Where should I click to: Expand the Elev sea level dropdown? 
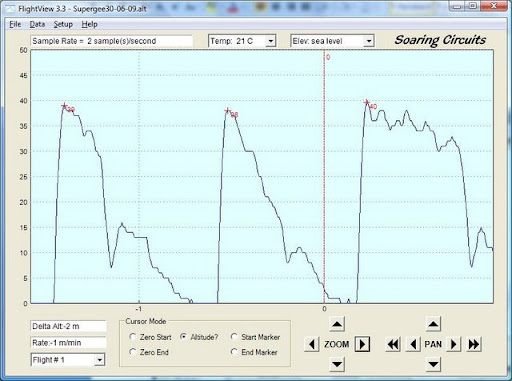tap(369, 41)
